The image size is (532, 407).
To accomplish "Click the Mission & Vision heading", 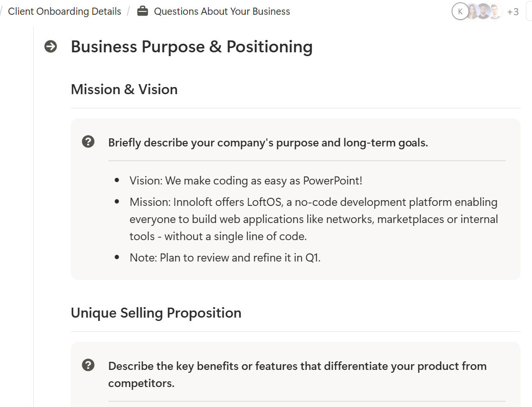I will click(124, 89).
